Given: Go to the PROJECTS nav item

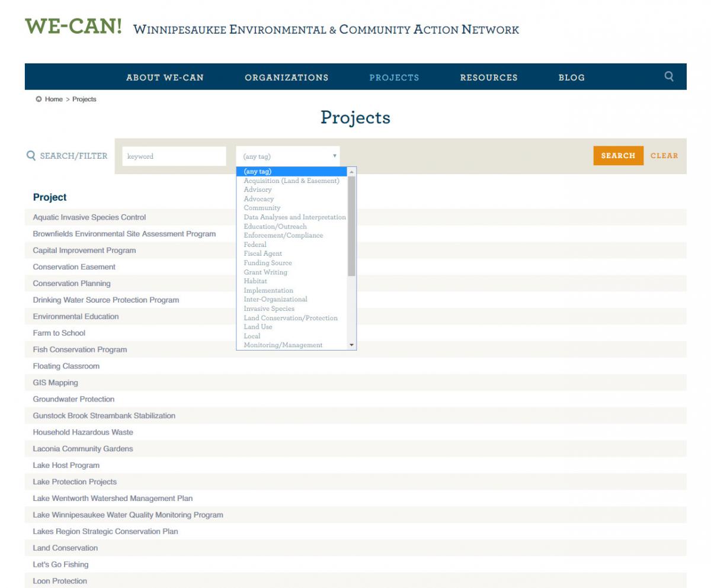Looking at the screenshot, I should point(394,78).
